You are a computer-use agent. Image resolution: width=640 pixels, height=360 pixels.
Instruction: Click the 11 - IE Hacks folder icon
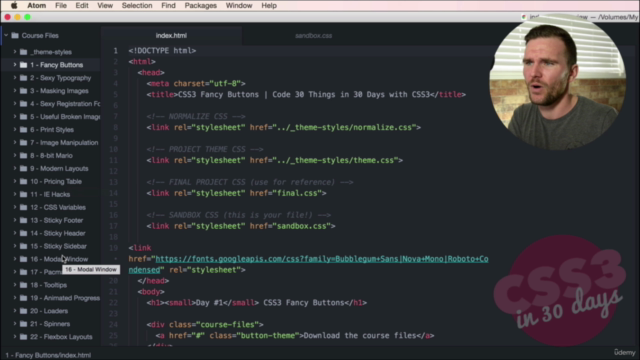(23, 194)
